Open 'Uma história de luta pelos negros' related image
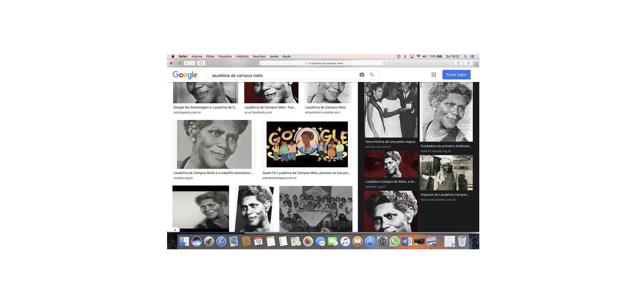Image resolution: width=644 pixels, height=302 pixels. tap(391, 110)
